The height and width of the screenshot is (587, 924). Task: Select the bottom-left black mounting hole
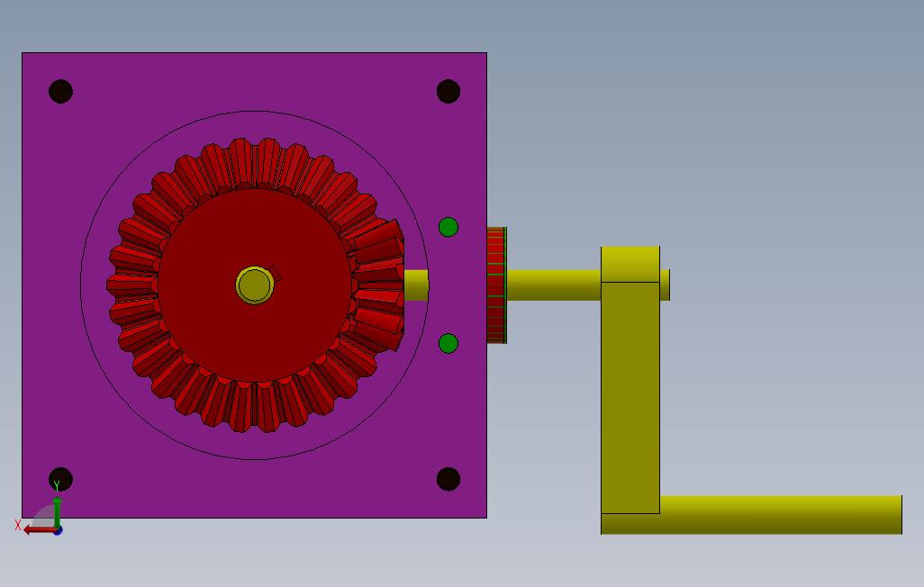tap(60, 479)
